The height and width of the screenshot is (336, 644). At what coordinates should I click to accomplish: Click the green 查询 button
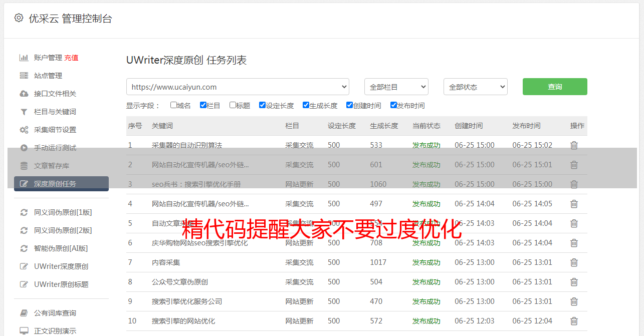[555, 87]
